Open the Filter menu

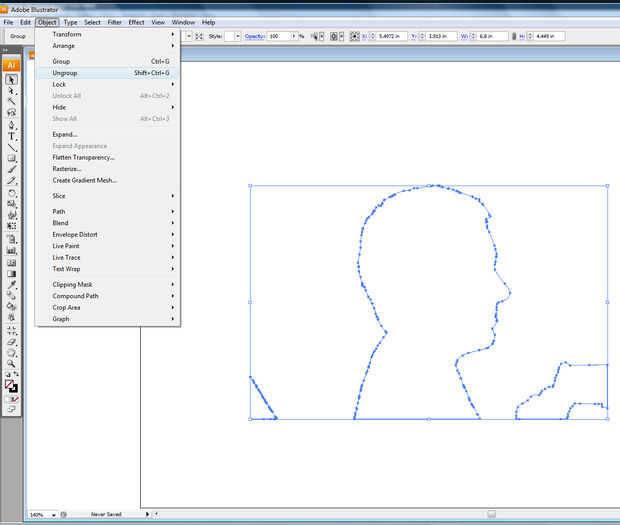coord(115,22)
